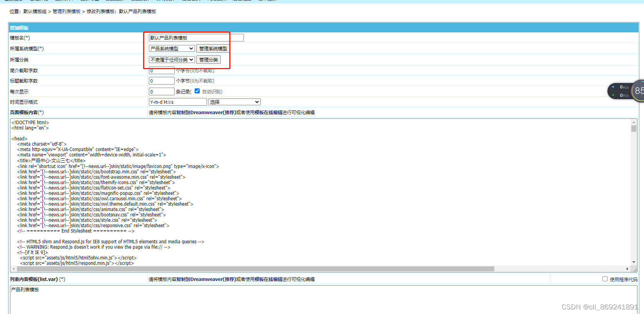The height and width of the screenshot is (314, 644).
Task: Click the textarea resize corner handle
Action: coord(634,269)
